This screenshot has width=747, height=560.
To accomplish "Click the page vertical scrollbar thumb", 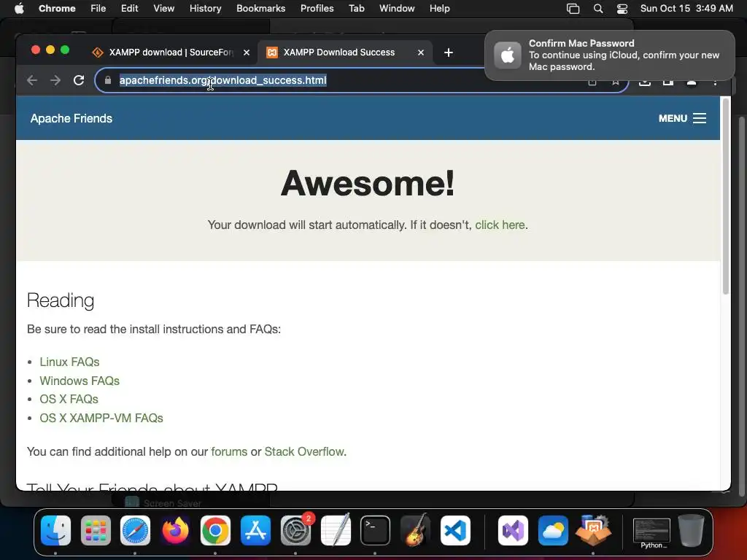I will pyautogui.click(x=726, y=195).
